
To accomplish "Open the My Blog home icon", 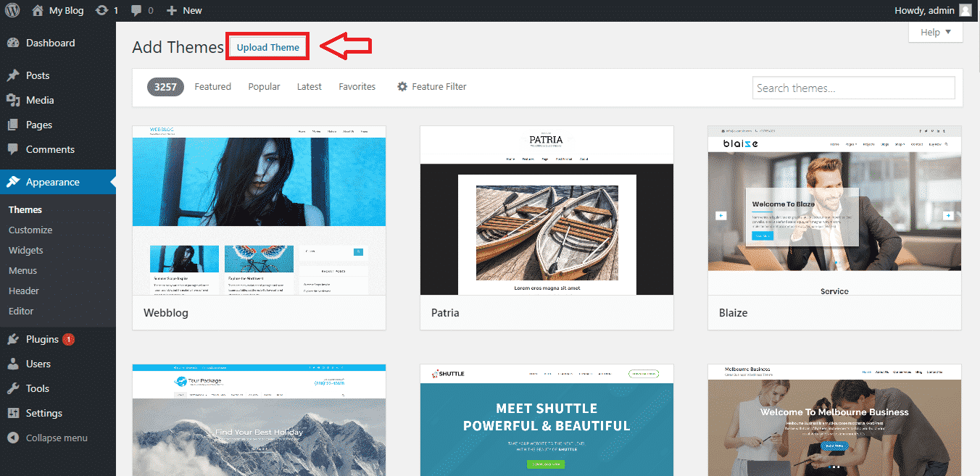I will (x=38, y=10).
